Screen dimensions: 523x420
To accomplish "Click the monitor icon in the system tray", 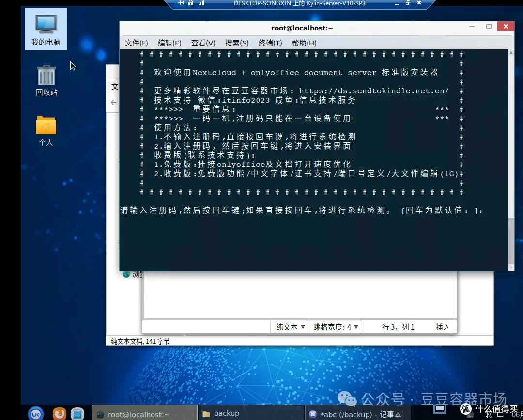I will pos(440,409).
